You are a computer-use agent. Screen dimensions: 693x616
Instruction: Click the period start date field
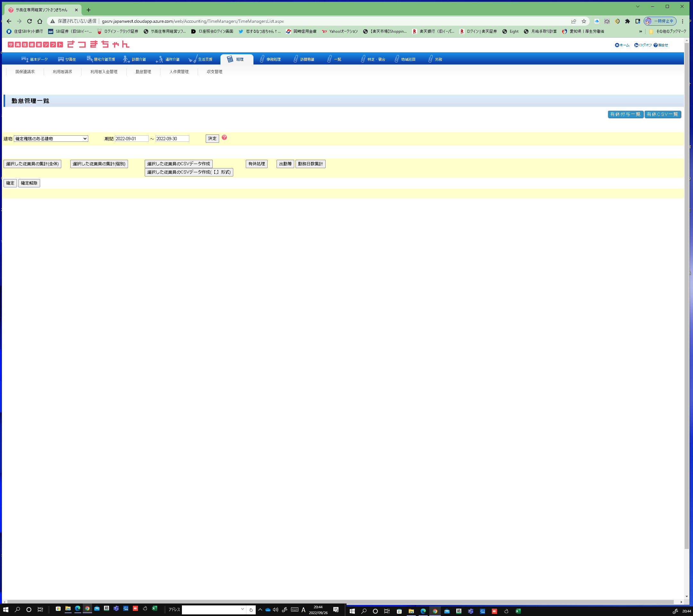(x=131, y=139)
